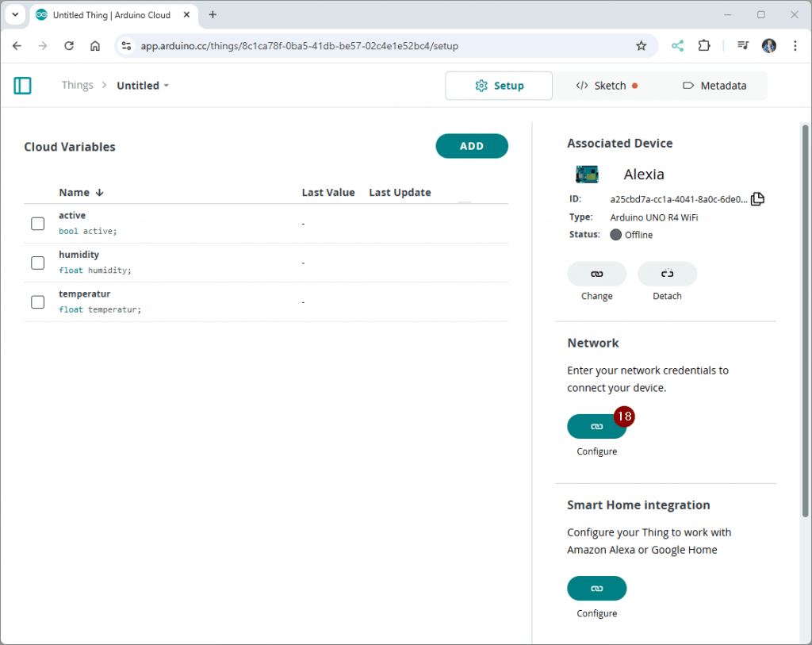The height and width of the screenshot is (645, 812).
Task: Open the Metadata tab
Action: pos(714,86)
